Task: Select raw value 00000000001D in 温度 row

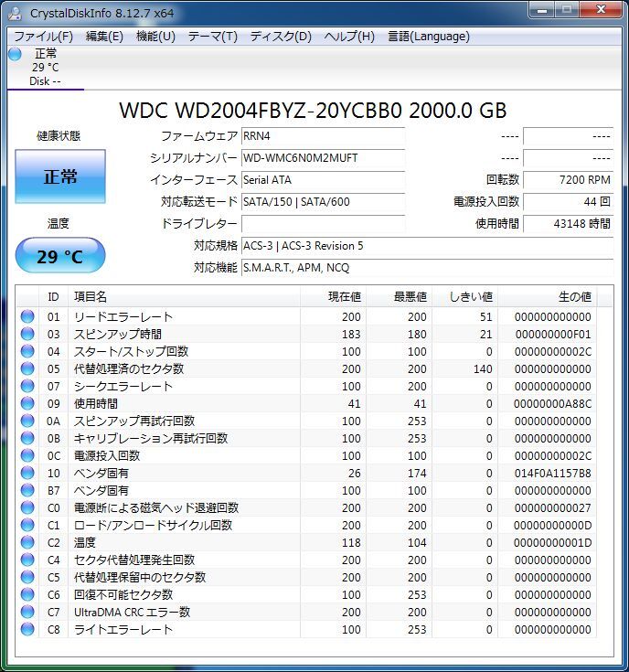Action: 553,542
